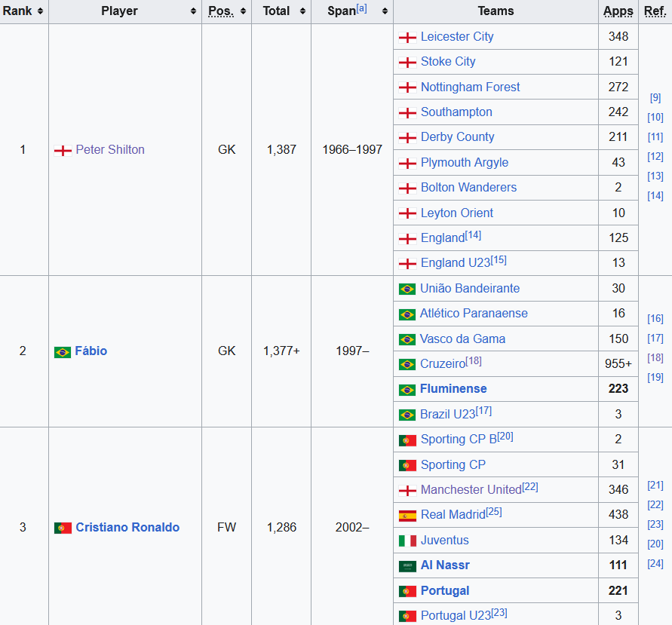Follow the Leicester City team link
This screenshot has height=625, width=672.
[457, 37]
